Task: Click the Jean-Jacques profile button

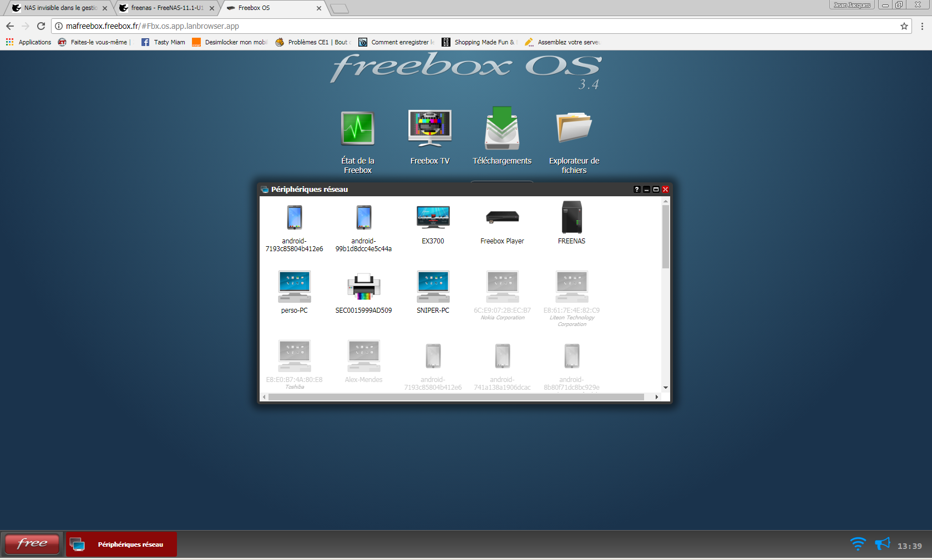Action: 852,5
